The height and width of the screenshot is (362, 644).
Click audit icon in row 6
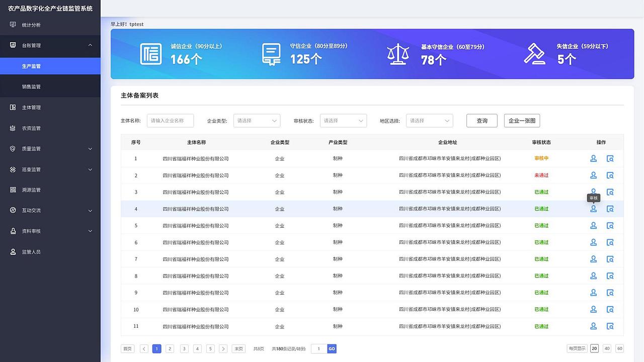(594, 242)
